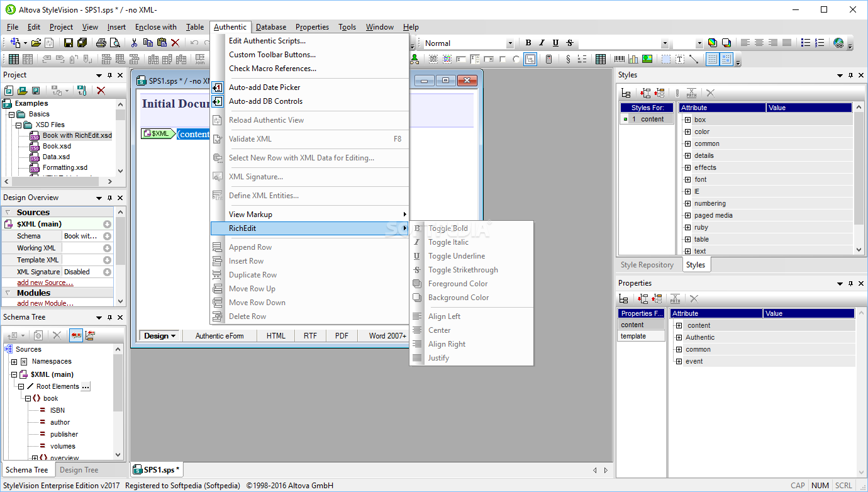The width and height of the screenshot is (868, 492).
Task: Click the Bold B toolbar icon
Action: [x=528, y=43]
